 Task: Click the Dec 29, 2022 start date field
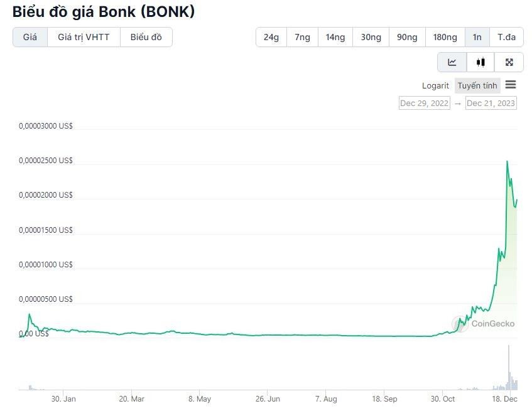click(424, 103)
